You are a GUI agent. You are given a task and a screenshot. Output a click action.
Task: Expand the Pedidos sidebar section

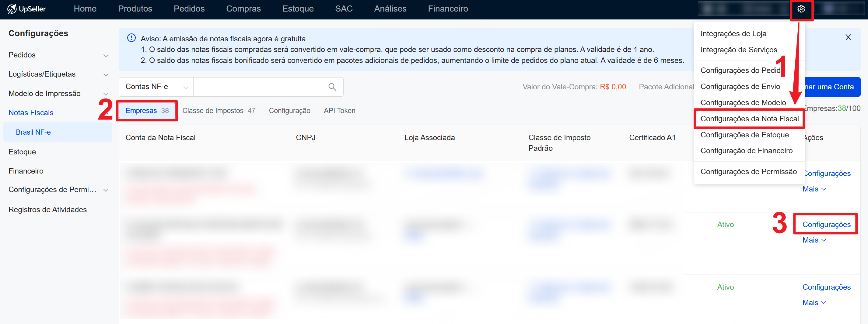106,56
